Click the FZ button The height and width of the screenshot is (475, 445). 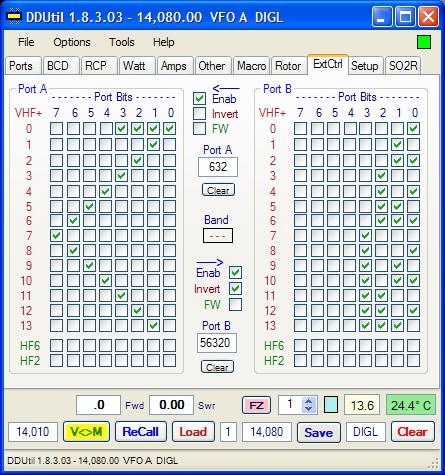(x=256, y=405)
